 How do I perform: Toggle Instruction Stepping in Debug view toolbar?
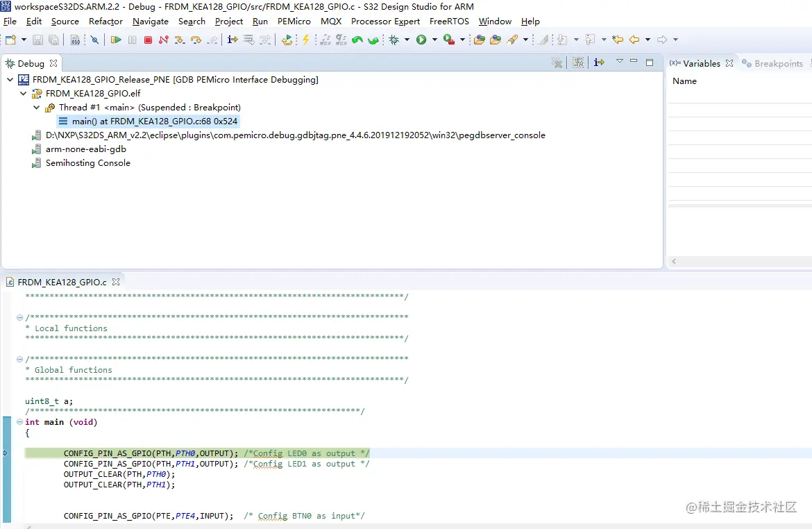click(599, 62)
